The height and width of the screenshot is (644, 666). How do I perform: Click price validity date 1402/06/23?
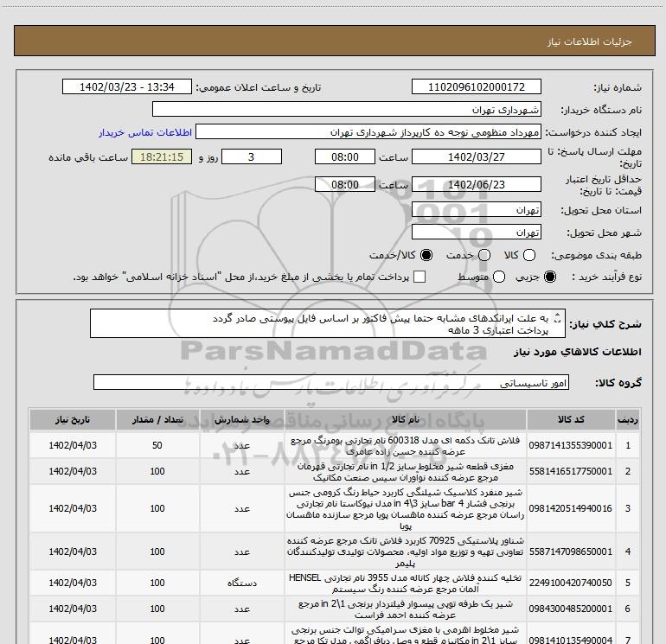click(476, 185)
